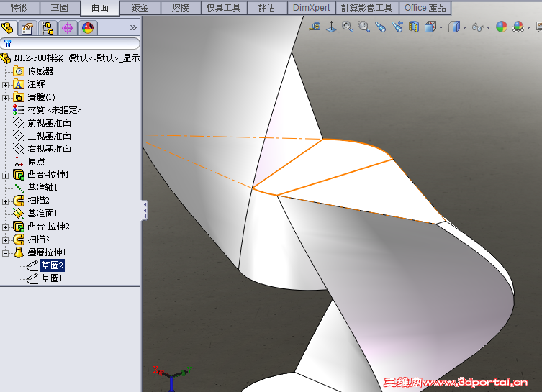Expand the 注解 node
The image size is (542, 392).
click(x=5, y=85)
